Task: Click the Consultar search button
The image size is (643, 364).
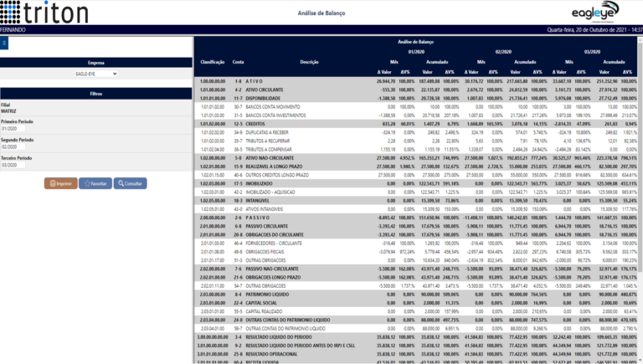Action: tap(130, 183)
